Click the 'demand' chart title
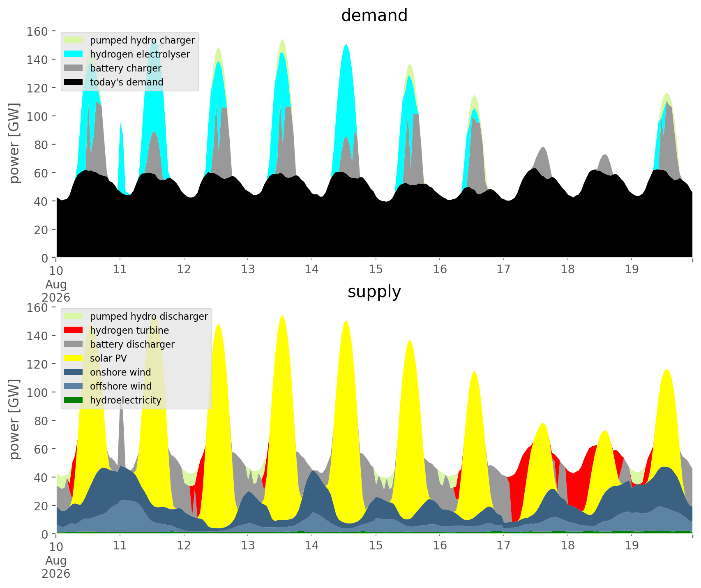701x588 pixels. click(x=374, y=16)
